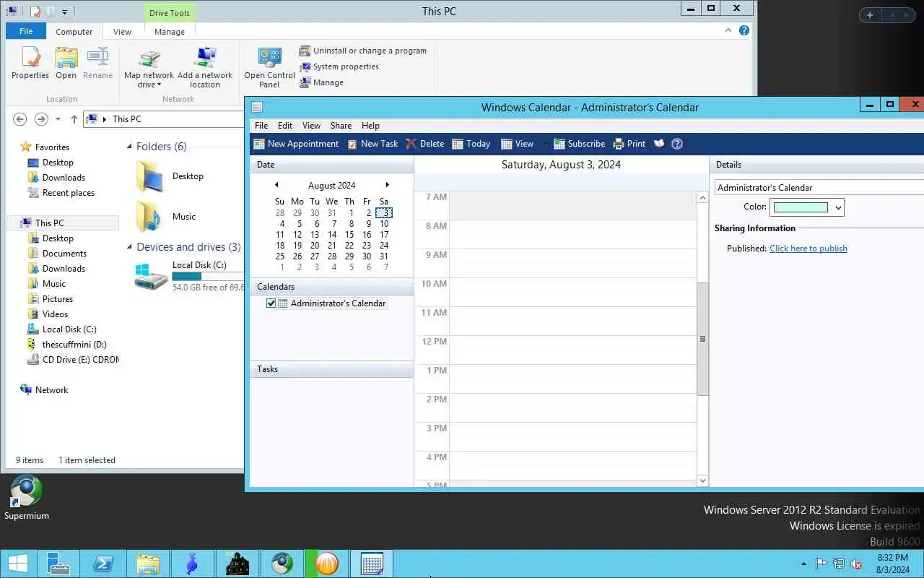Go back in Explorer navigation

tap(20, 119)
